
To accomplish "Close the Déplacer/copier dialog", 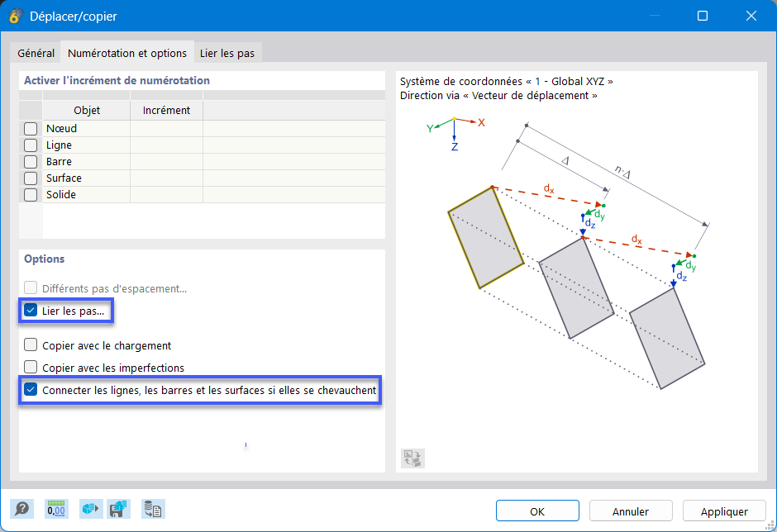I will coord(751,16).
